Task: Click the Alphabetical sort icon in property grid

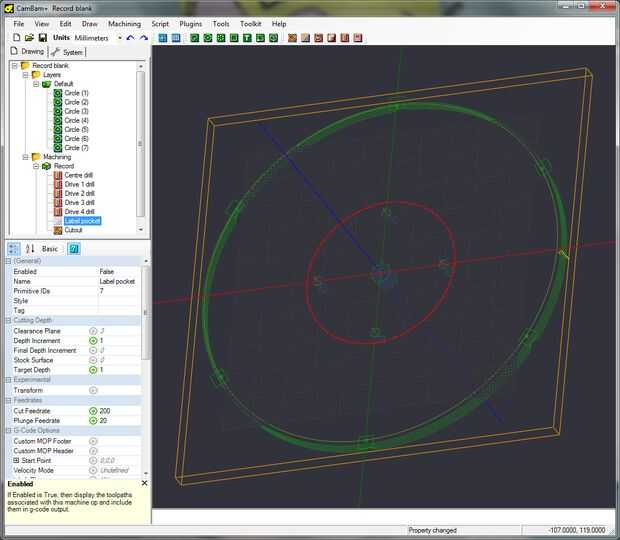Action: (30, 248)
